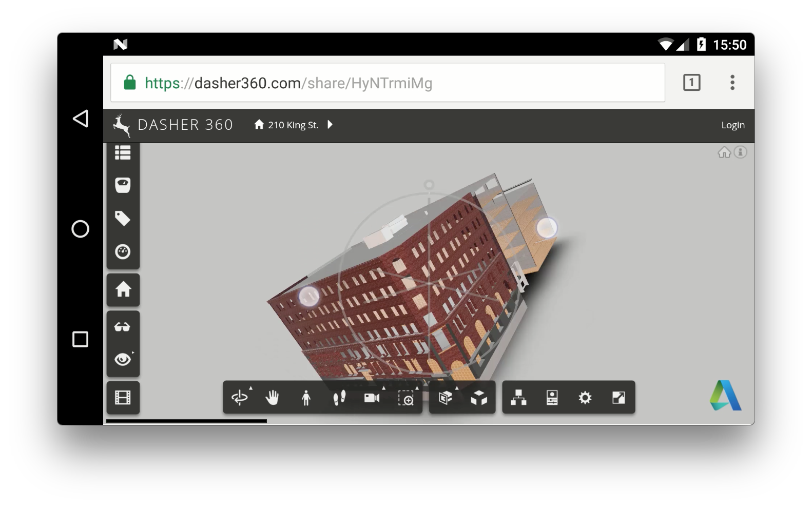The image size is (812, 507).
Task: Select the Orbit tool in the bottom toolbar
Action: (240, 398)
